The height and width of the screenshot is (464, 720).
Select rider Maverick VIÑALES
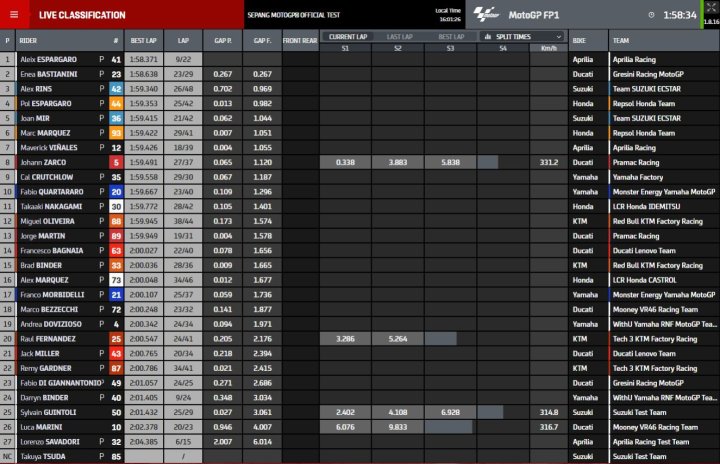[x=49, y=147]
